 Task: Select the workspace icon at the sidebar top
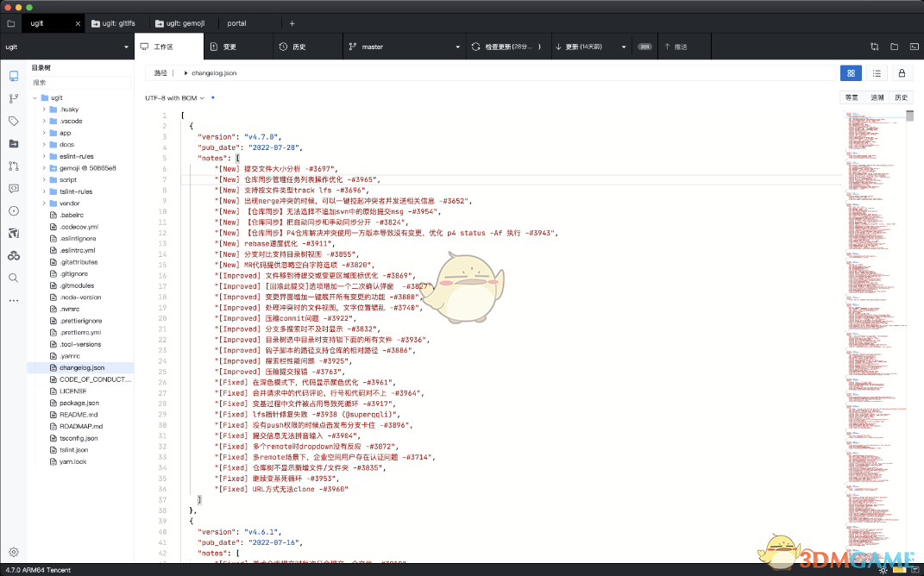(x=13, y=76)
